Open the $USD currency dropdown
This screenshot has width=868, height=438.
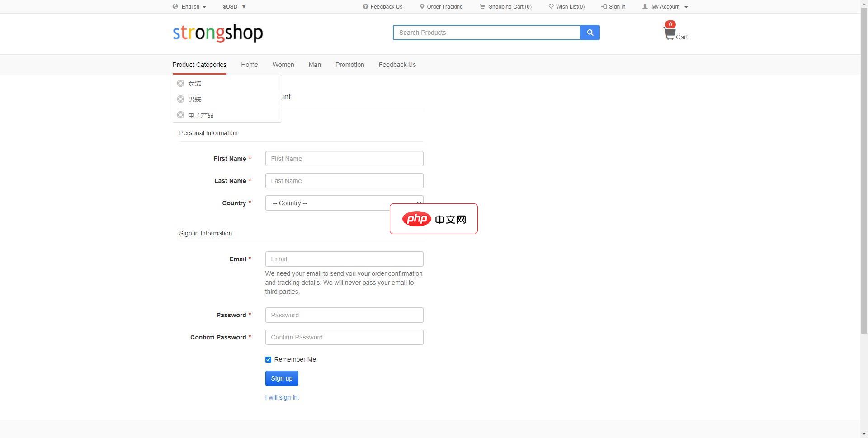coord(234,7)
